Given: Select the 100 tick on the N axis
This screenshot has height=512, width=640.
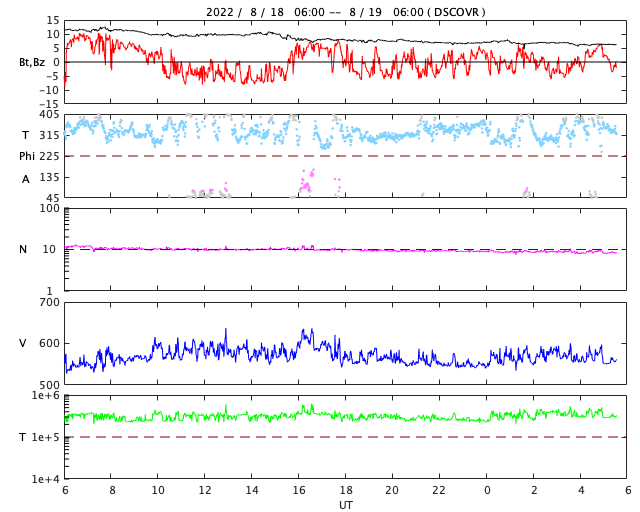Looking at the screenshot, I should pyautogui.click(x=49, y=208).
